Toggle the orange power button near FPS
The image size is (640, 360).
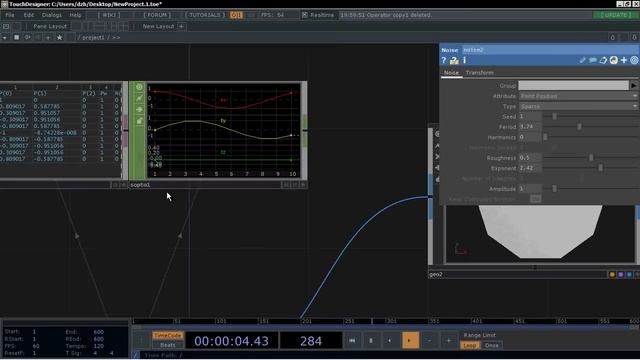pos(236,15)
